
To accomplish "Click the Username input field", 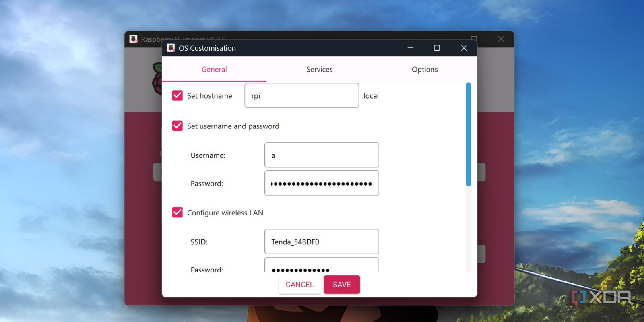I will (322, 155).
